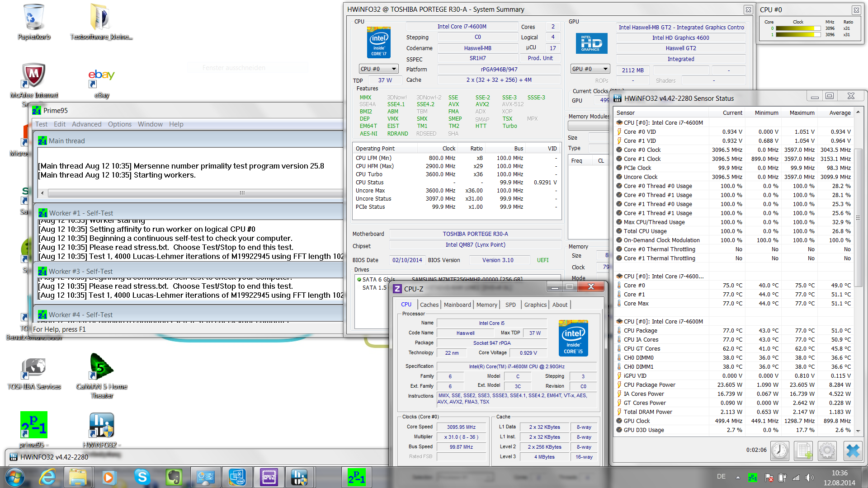
Task: Click the Windows Start button
Action: (14, 477)
